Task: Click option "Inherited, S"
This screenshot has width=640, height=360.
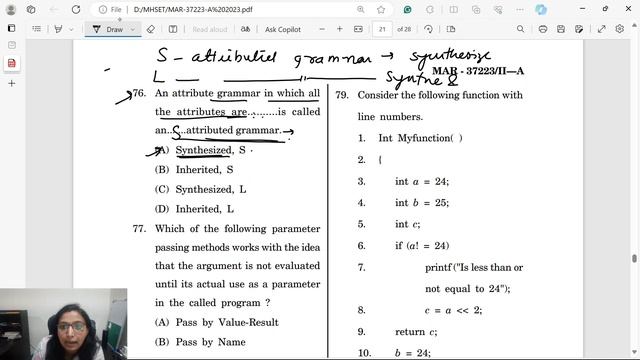Action: tap(194, 169)
